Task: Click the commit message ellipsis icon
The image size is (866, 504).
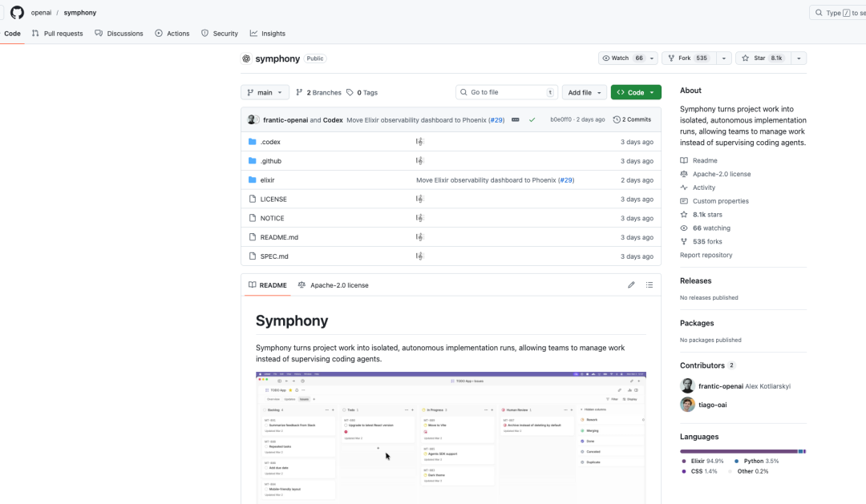Action: pyautogui.click(x=516, y=119)
